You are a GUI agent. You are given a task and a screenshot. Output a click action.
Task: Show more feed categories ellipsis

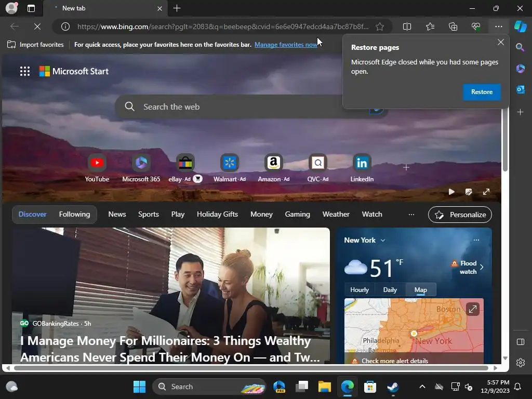click(x=411, y=215)
